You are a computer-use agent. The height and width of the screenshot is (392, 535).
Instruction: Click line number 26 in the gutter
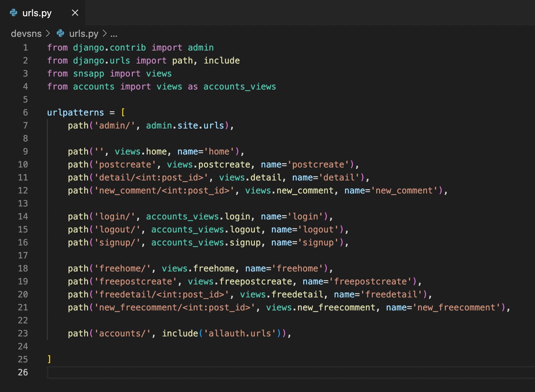pos(23,373)
